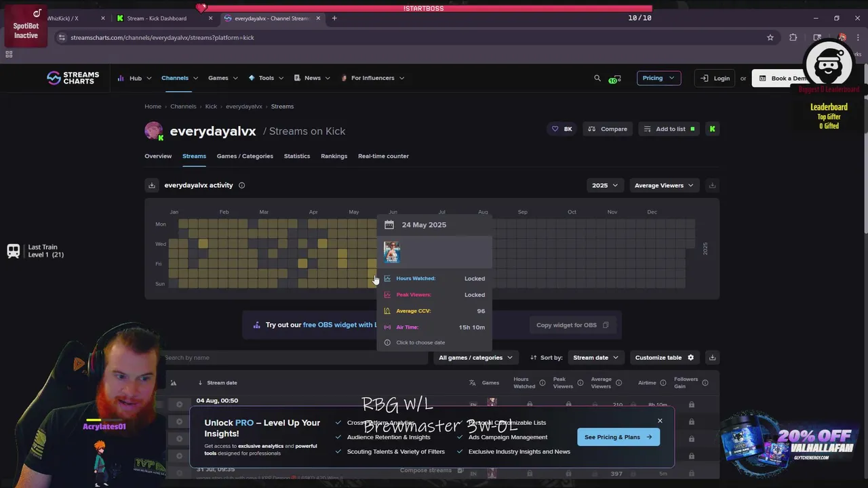
Task: Open the site search magnifier icon
Action: point(597,78)
